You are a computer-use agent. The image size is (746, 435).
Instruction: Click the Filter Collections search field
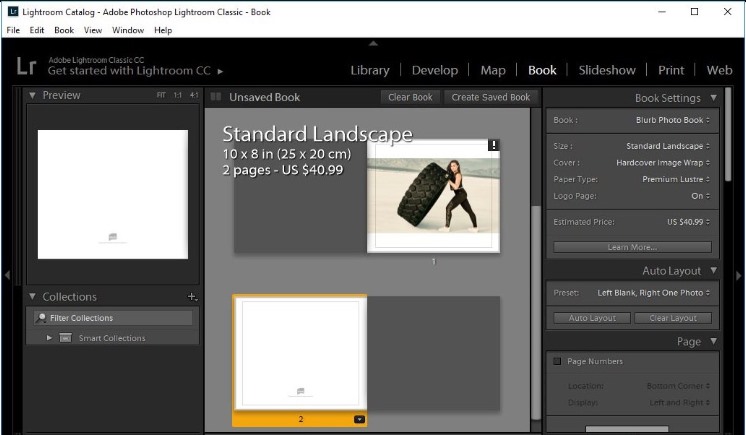point(113,317)
